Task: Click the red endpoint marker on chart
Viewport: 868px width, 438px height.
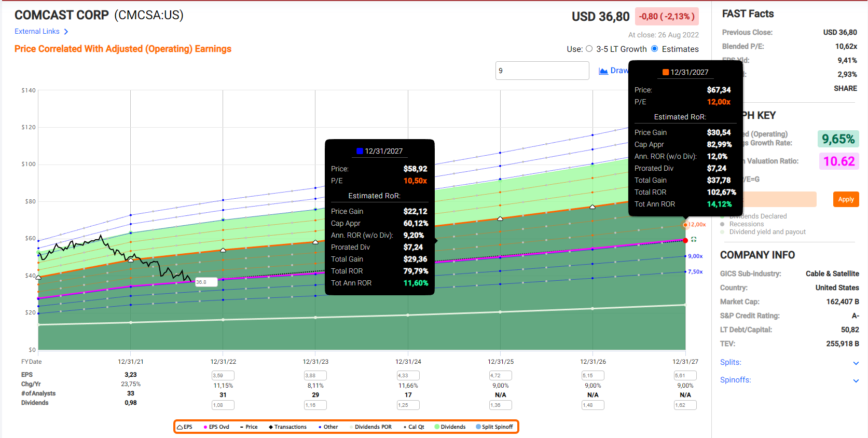Action: pyautogui.click(x=685, y=240)
